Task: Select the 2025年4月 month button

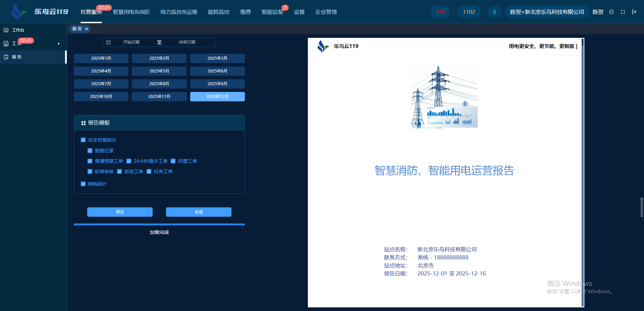Action: pyautogui.click(x=101, y=71)
